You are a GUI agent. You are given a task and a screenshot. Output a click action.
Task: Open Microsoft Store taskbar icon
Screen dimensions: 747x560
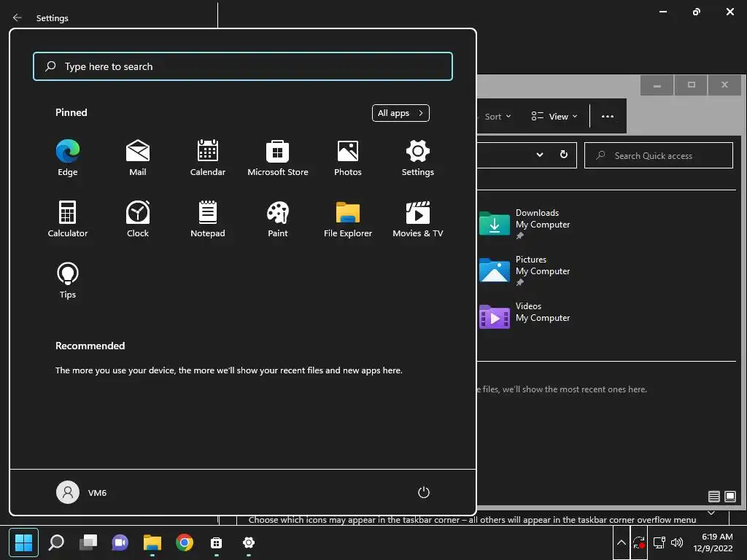coord(216,542)
